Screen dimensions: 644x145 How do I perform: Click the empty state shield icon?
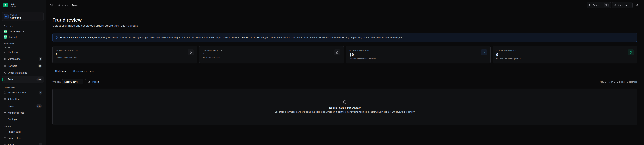345,102
